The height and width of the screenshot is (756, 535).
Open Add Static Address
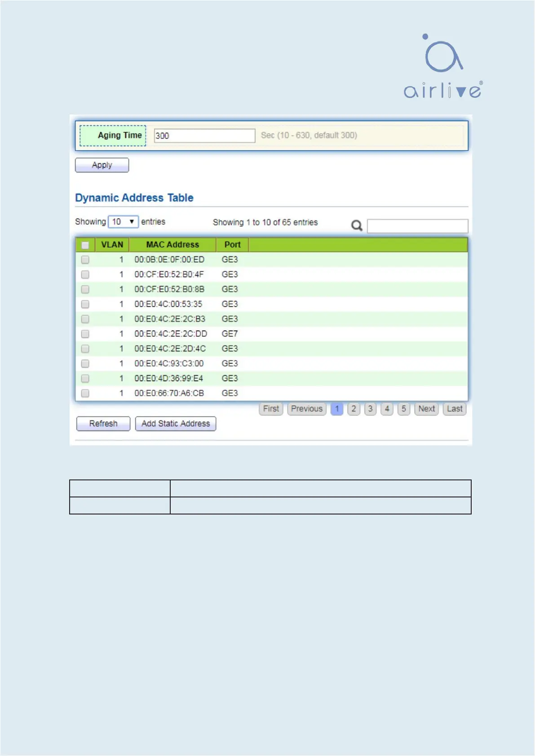pos(176,424)
